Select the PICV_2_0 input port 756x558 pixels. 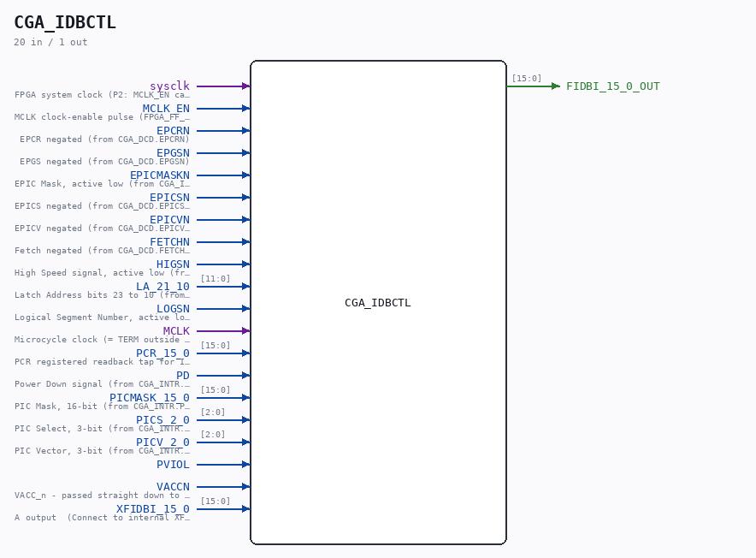[163, 442]
